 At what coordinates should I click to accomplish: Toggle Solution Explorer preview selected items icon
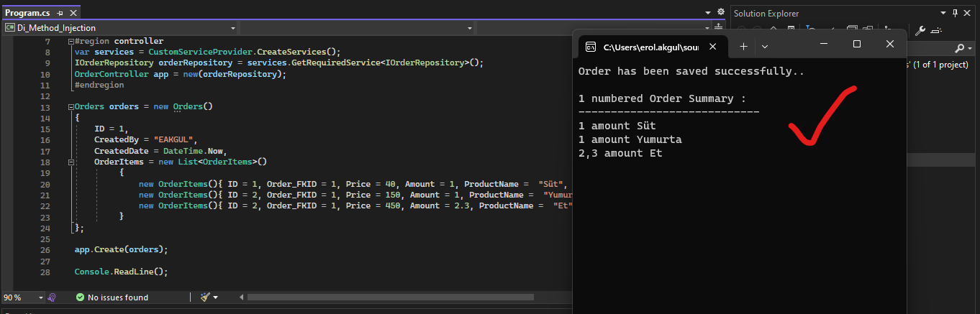pos(935,30)
